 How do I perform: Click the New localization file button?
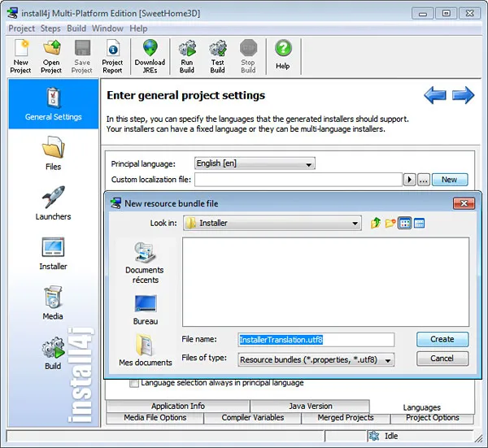(x=450, y=180)
